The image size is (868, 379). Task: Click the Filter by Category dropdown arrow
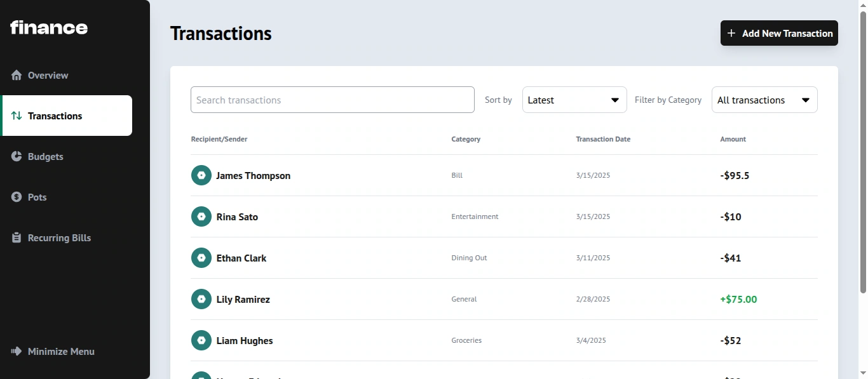pos(806,100)
